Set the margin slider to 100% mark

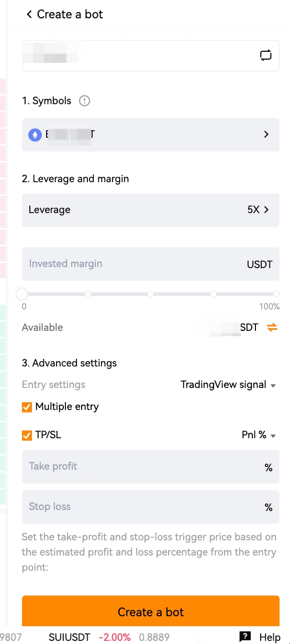[x=276, y=294]
